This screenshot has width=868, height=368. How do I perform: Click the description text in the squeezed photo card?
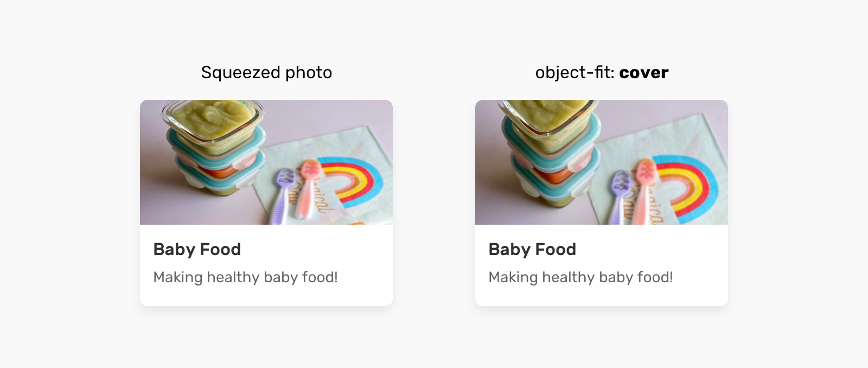[x=245, y=277]
